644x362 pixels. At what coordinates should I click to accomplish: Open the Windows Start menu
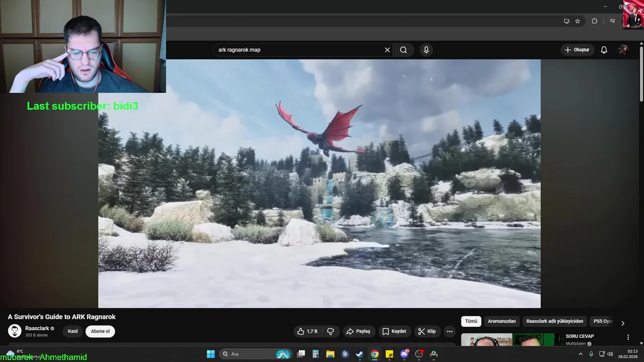pyautogui.click(x=211, y=354)
